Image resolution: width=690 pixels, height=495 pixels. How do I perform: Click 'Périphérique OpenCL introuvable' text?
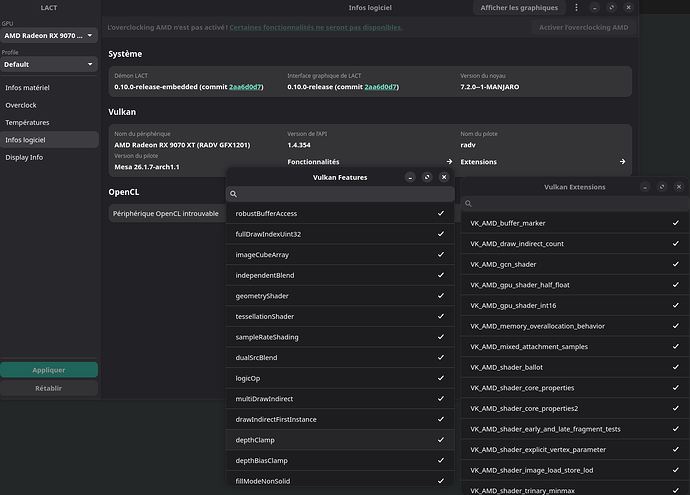(165, 213)
